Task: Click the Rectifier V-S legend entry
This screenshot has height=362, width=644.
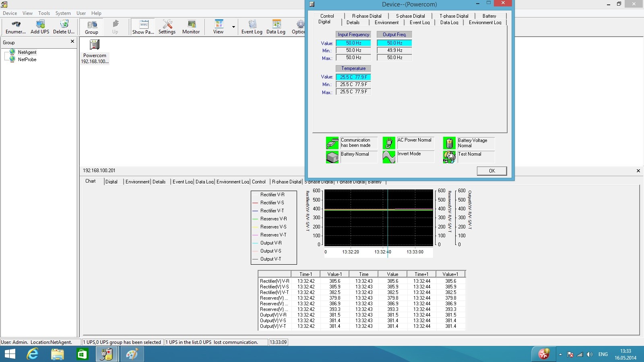Action: [x=272, y=203]
